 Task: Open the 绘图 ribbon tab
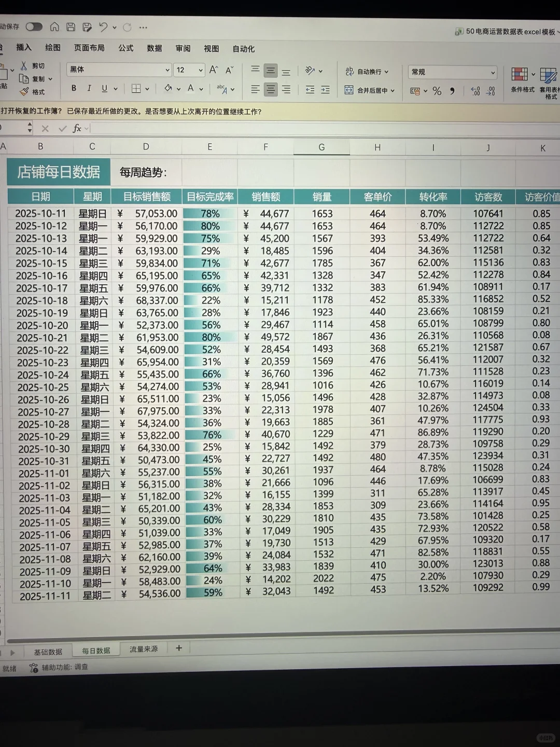(x=53, y=47)
